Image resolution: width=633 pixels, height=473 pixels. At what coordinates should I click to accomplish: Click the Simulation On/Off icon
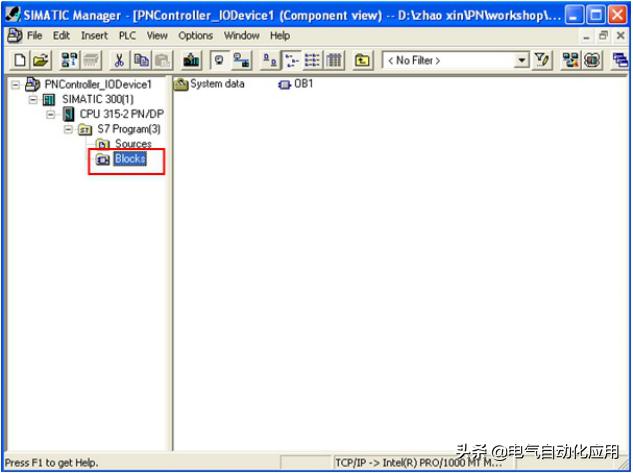coord(592,61)
